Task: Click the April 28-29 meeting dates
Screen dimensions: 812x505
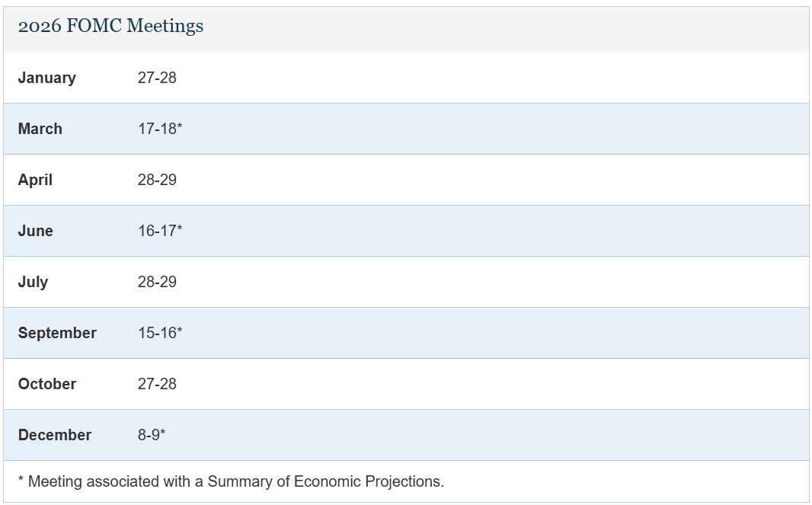Action: point(157,180)
